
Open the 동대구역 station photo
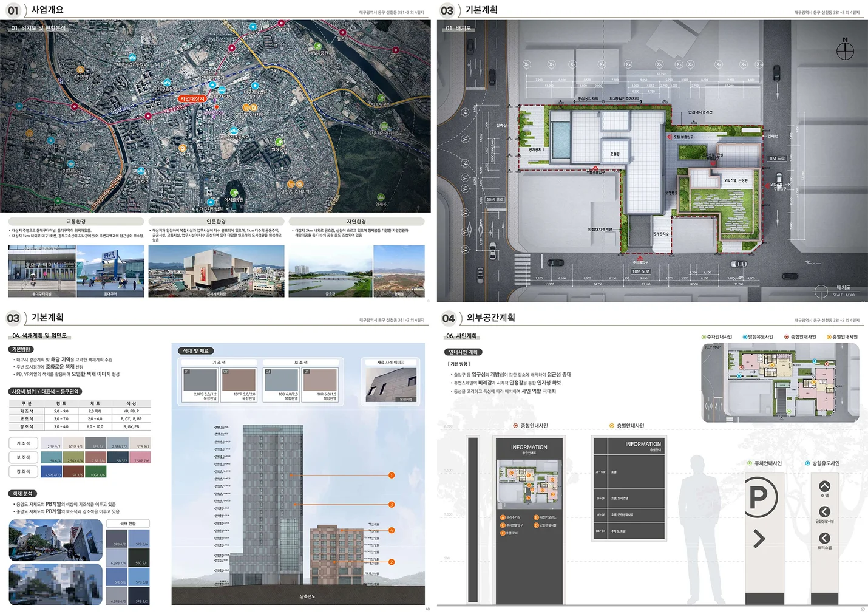tap(110, 271)
